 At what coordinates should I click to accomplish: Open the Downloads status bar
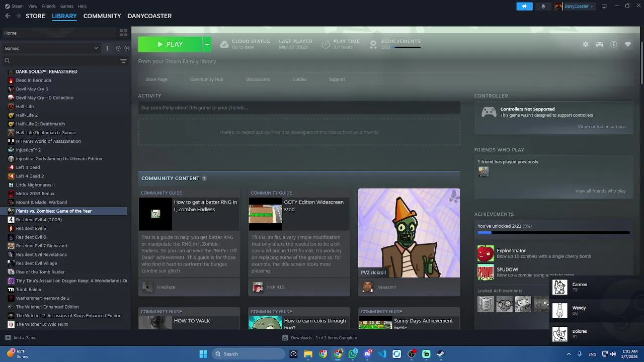click(x=320, y=338)
